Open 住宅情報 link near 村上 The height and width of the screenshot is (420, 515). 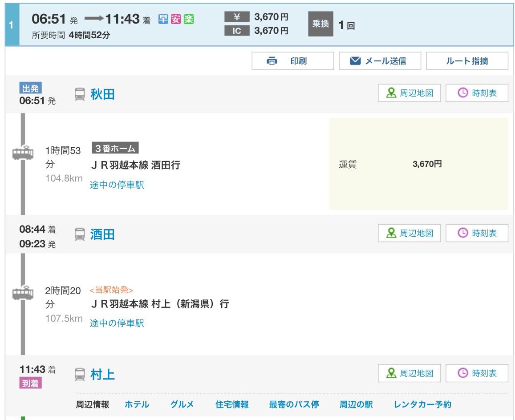point(232,404)
